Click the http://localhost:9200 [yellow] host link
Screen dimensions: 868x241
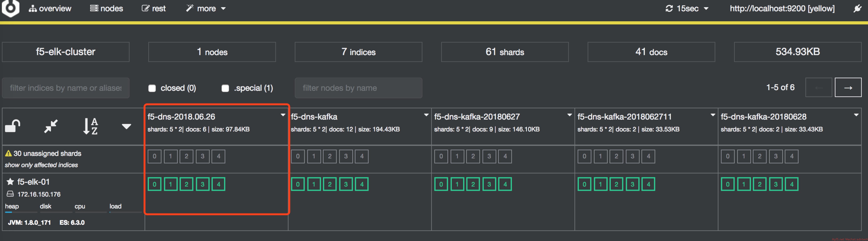pyautogui.click(x=782, y=8)
